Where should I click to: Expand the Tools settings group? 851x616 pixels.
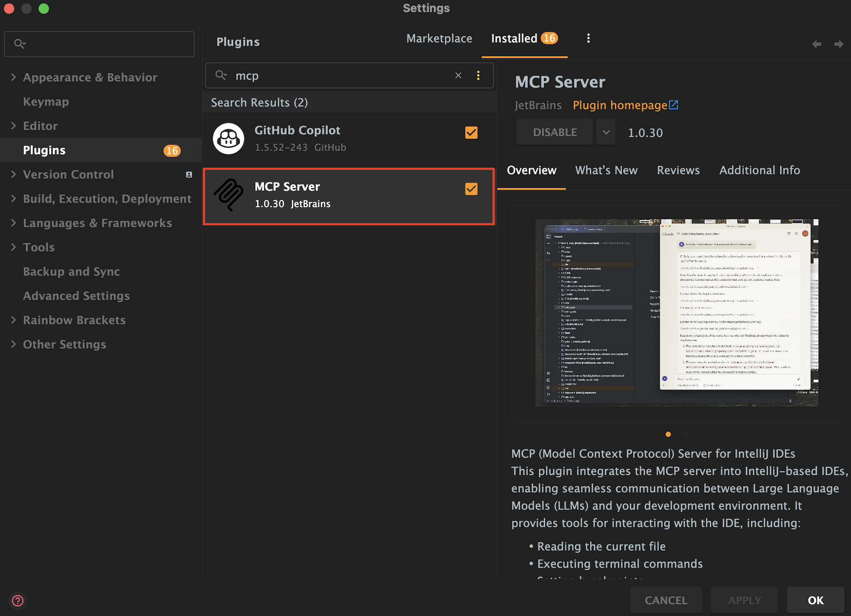click(x=13, y=247)
